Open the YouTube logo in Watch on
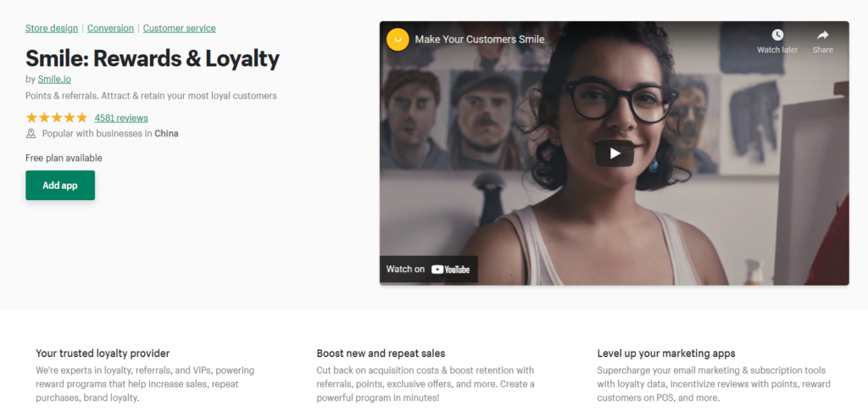The height and width of the screenshot is (417, 868). [451, 270]
